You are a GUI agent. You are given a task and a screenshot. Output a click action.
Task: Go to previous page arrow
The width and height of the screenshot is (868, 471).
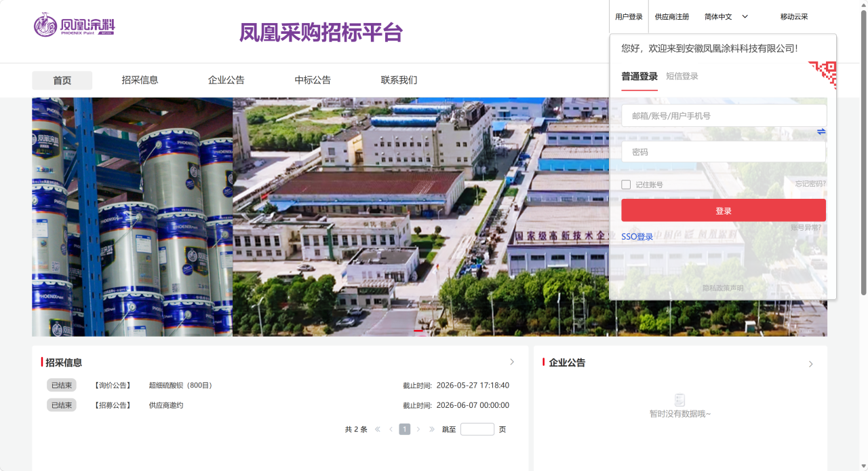point(391,429)
